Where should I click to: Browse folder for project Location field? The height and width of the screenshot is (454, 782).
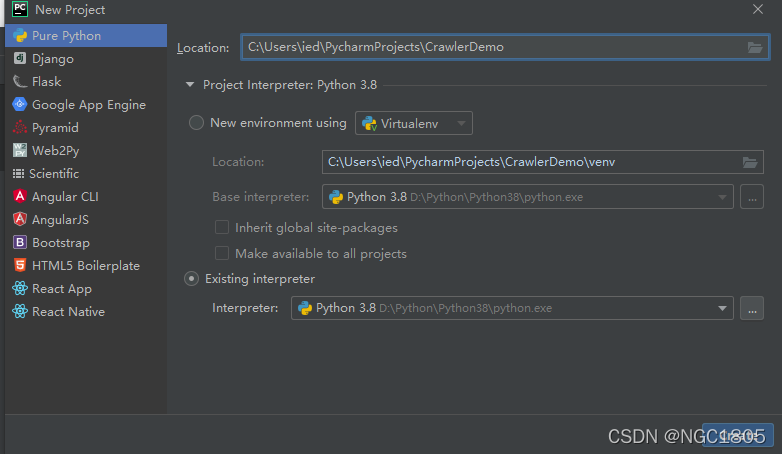[755, 47]
